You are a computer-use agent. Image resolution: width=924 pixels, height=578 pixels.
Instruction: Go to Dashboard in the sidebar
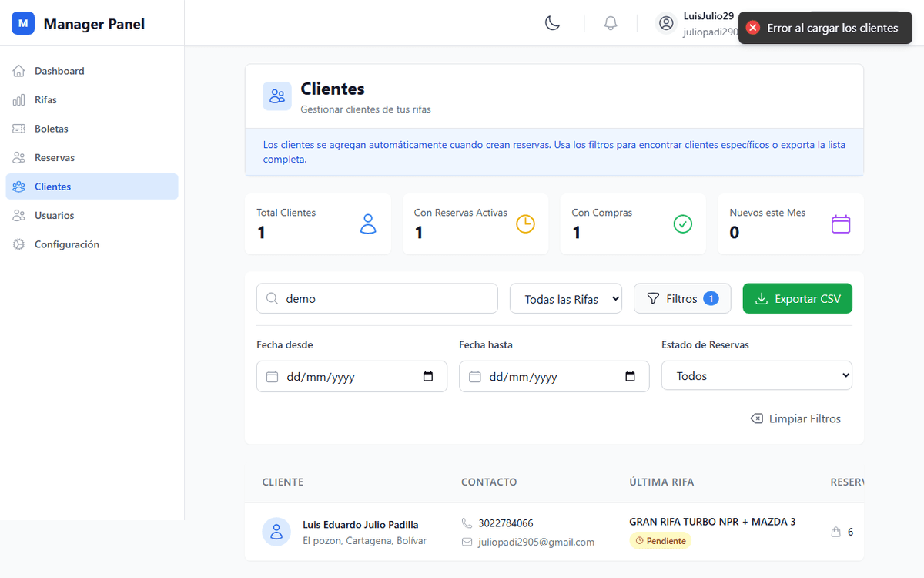[59, 71]
